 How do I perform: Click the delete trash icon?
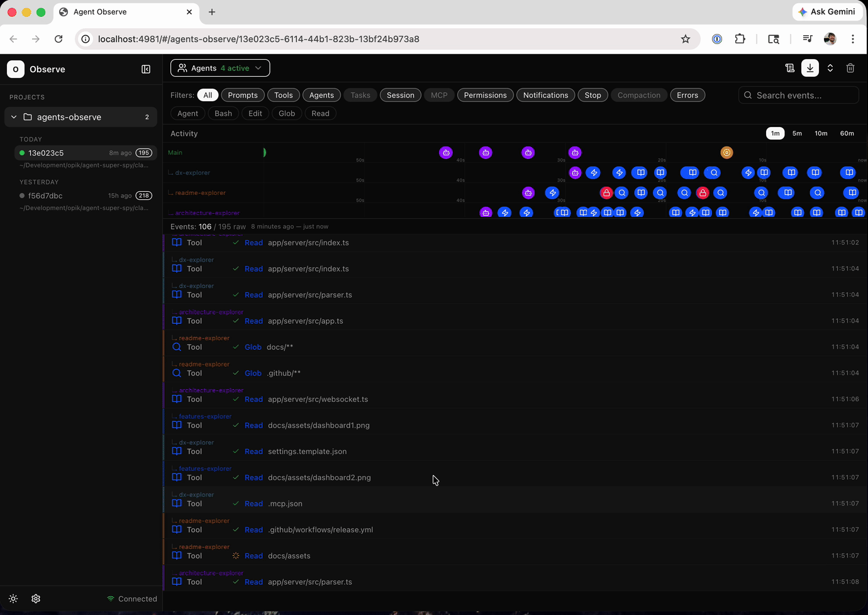tap(850, 68)
